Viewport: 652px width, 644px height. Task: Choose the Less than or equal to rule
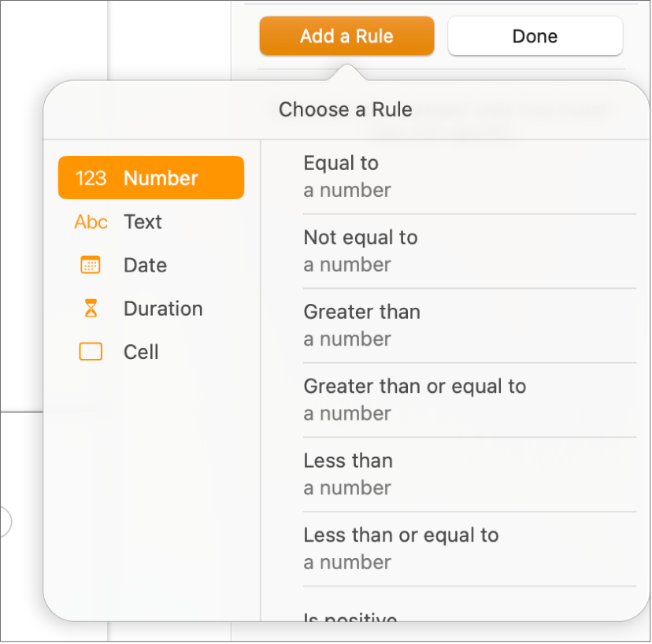point(401,535)
